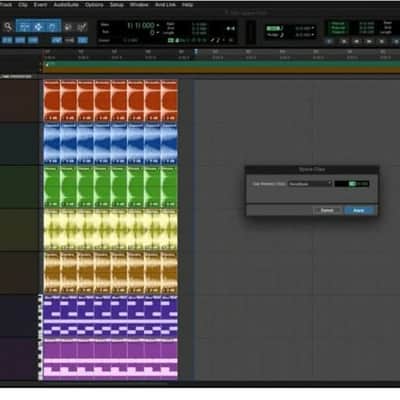The height and width of the screenshot is (400, 400).
Task: Select the Pencil tool
Action: [x=82, y=27]
